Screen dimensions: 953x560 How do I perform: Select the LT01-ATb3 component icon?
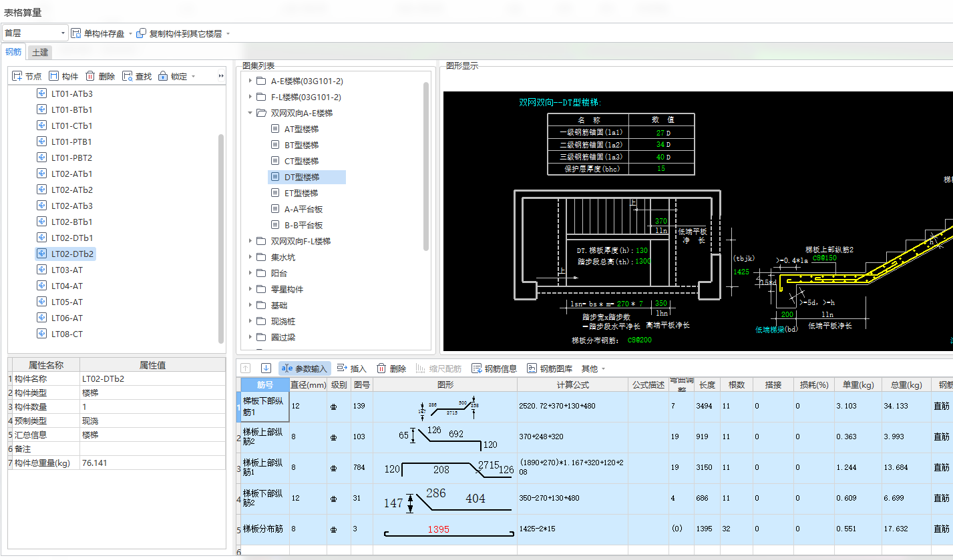tap(42, 93)
